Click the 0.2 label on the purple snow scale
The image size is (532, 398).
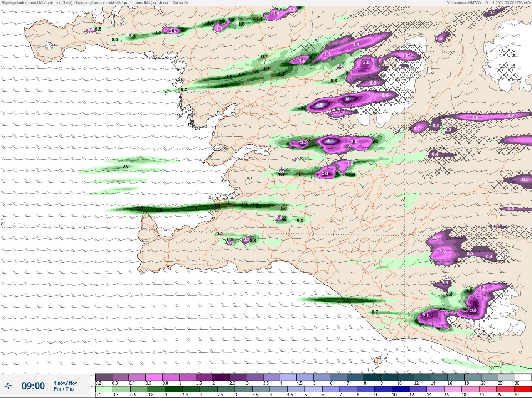(98, 383)
